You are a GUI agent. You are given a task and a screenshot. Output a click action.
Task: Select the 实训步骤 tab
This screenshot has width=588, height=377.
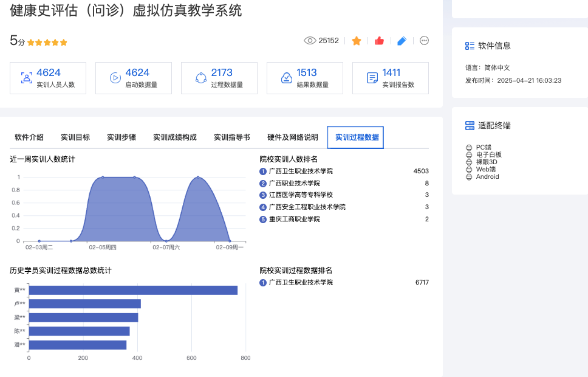click(121, 137)
